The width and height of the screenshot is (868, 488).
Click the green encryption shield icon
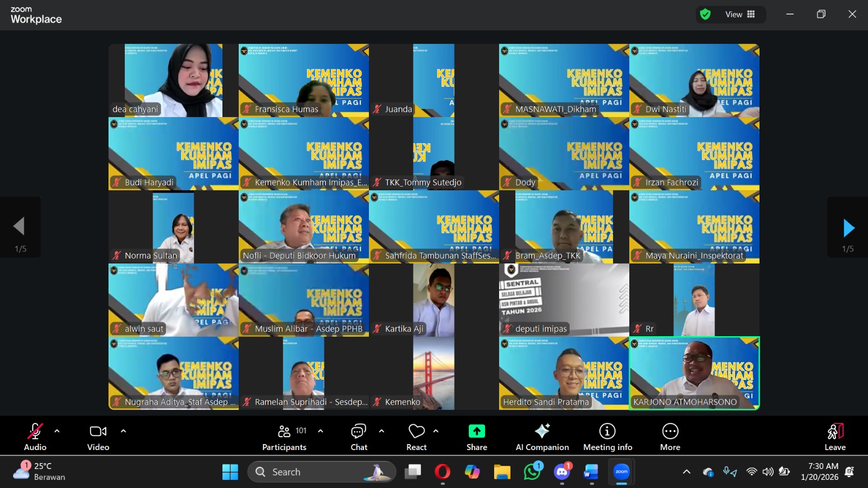pyautogui.click(x=705, y=15)
